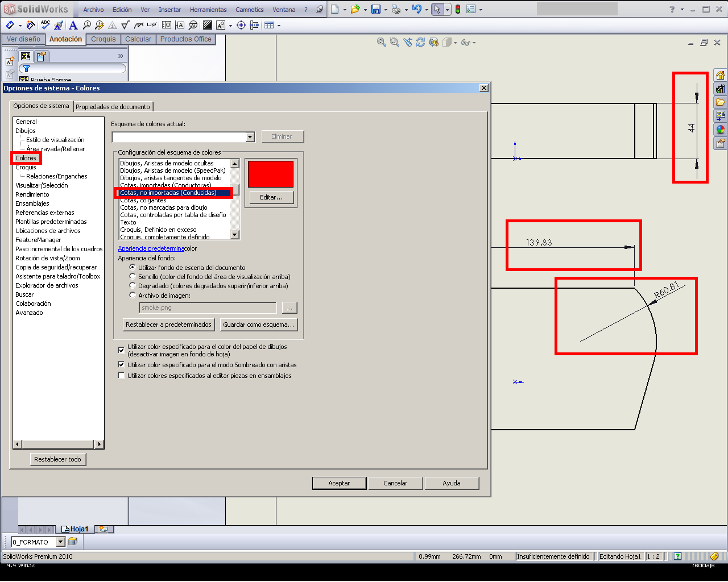Open the Archivo menu
This screenshot has width=728, height=582.
[93, 10]
